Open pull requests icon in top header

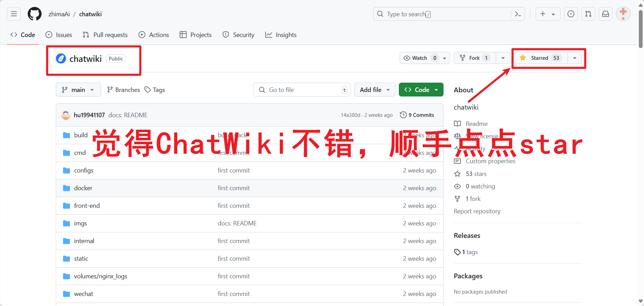click(588, 14)
